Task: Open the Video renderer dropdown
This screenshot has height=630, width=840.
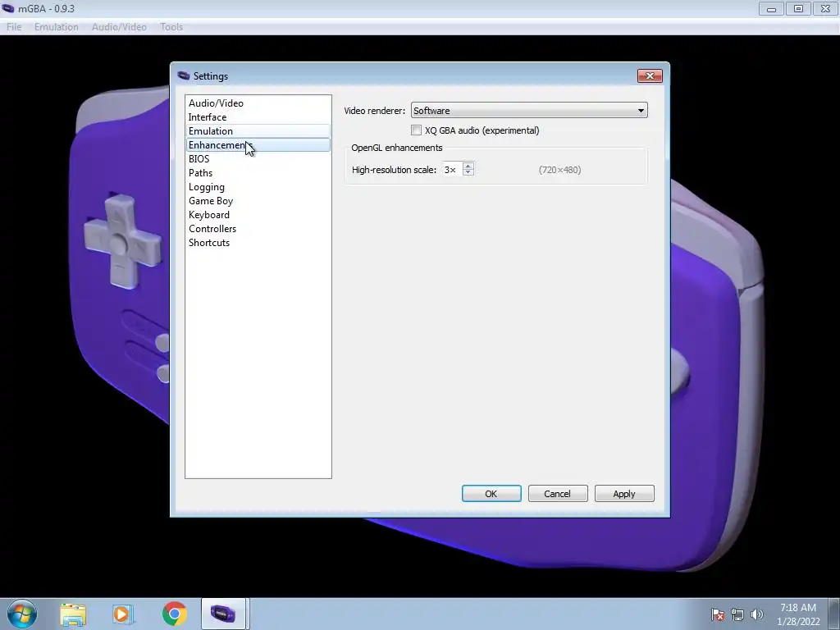Action: click(x=529, y=111)
